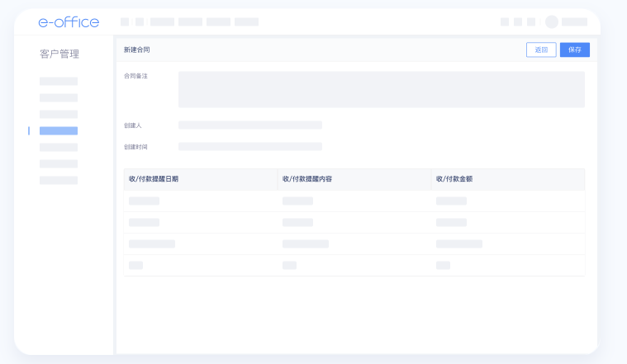The width and height of the screenshot is (627, 364).
Task: Click the 收/付款提醒内容 column header
Action: [307, 179]
